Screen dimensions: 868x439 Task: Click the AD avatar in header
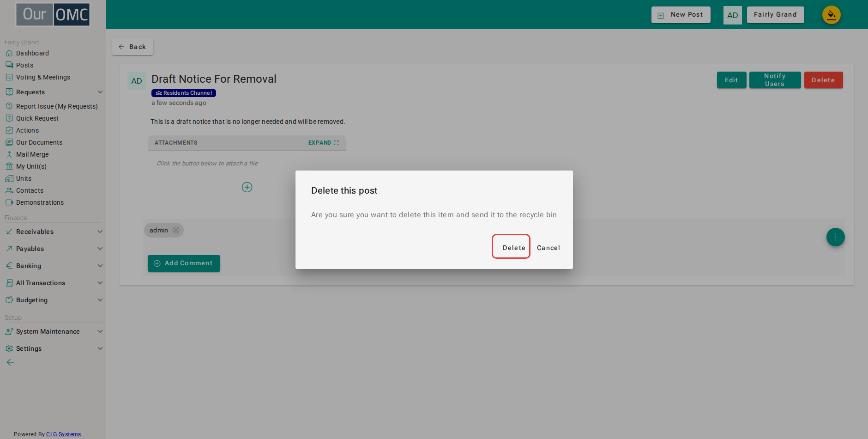pos(732,15)
